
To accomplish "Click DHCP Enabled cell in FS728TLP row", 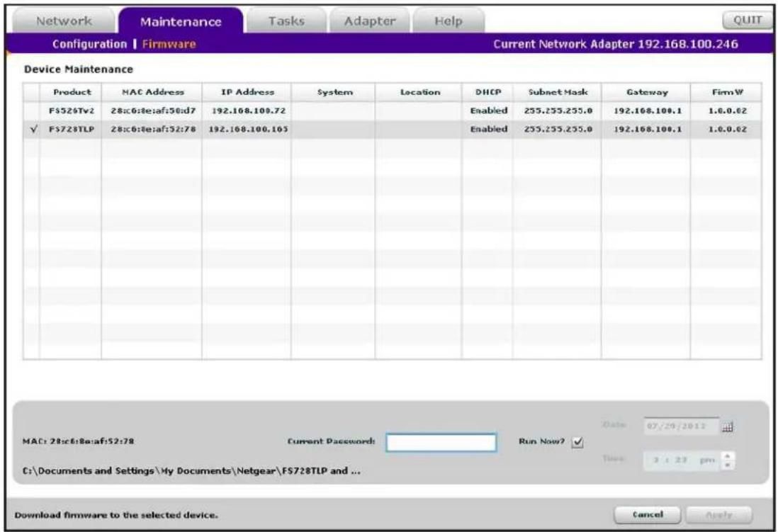I will [489, 130].
